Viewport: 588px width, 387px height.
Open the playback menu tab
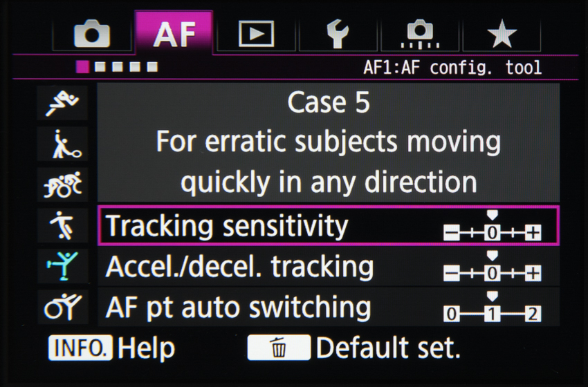(255, 34)
